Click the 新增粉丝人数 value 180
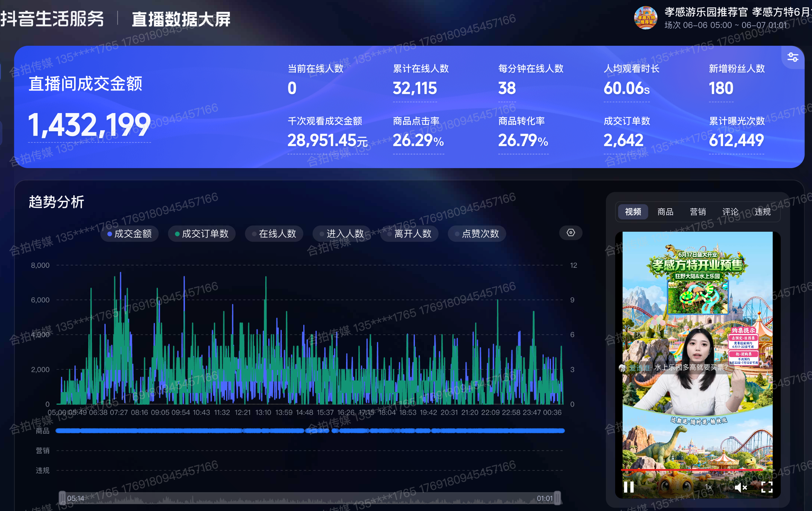 point(721,88)
